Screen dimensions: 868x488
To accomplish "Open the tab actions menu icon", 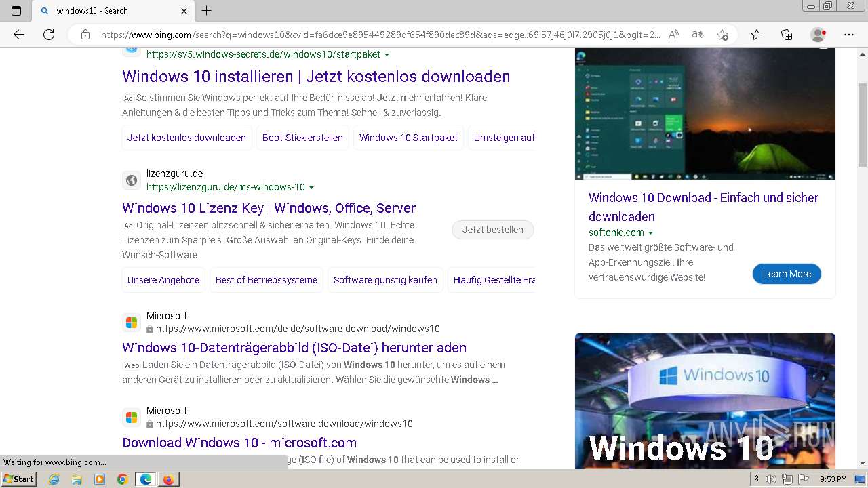I will pyautogui.click(x=16, y=11).
